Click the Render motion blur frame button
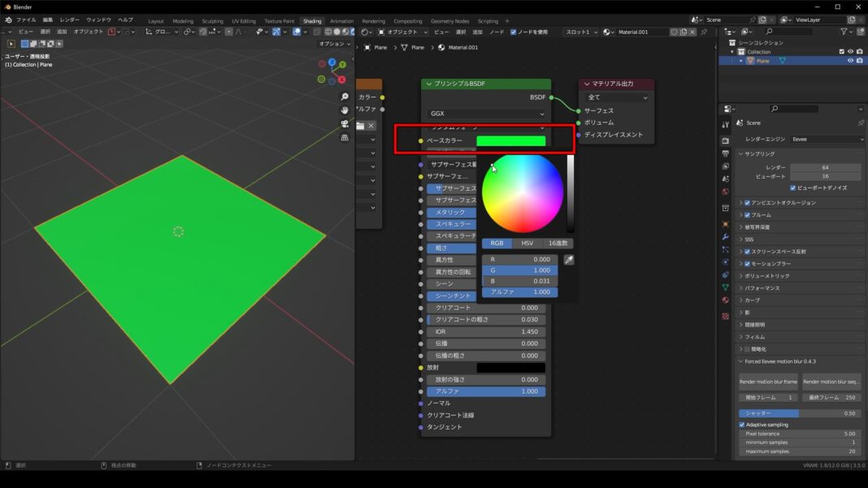This screenshot has height=488, width=868. coord(767,382)
